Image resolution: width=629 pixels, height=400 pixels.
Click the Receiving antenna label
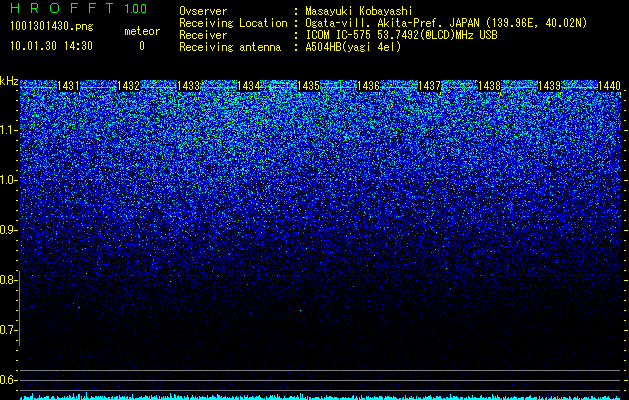pyautogui.click(x=230, y=47)
